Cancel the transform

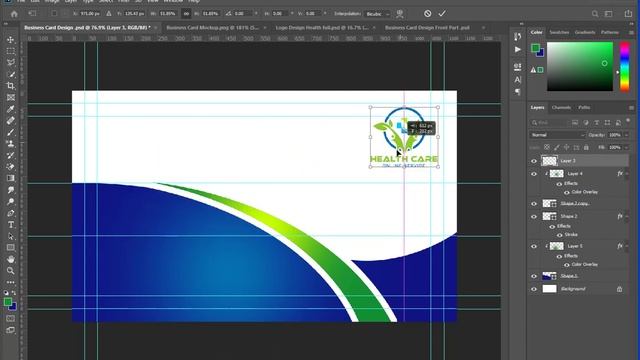tap(427, 13)
